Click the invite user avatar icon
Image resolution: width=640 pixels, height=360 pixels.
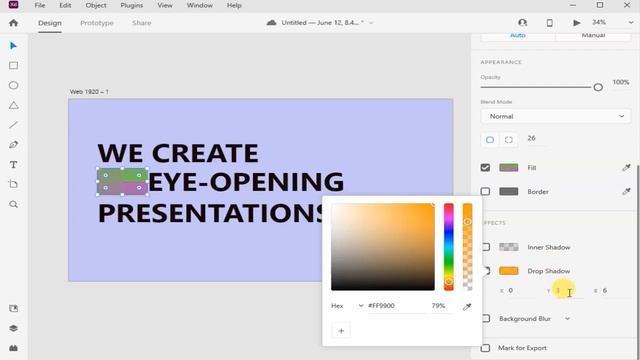[522, 23]
